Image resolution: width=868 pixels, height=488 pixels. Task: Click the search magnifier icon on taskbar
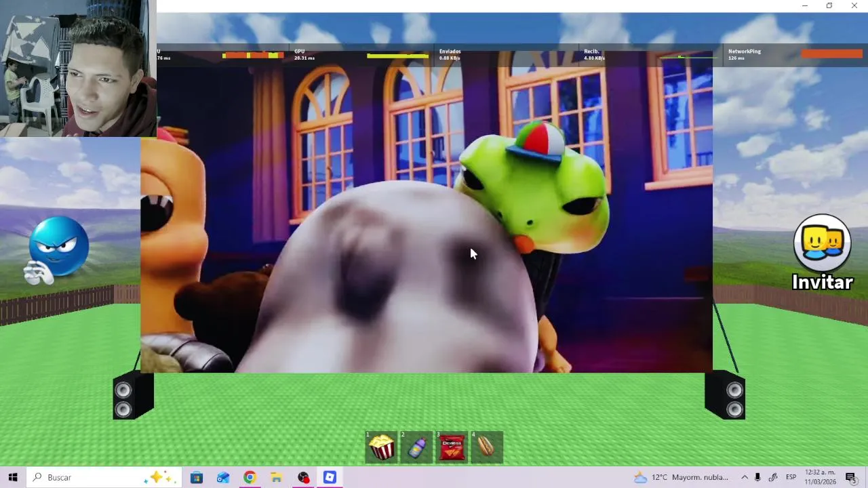[38, 477]
